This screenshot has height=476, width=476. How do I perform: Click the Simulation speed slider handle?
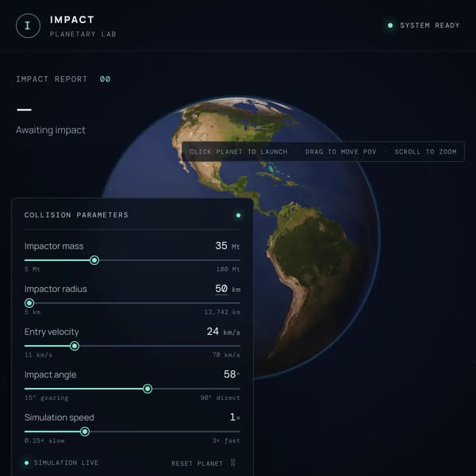pos(85,432)
